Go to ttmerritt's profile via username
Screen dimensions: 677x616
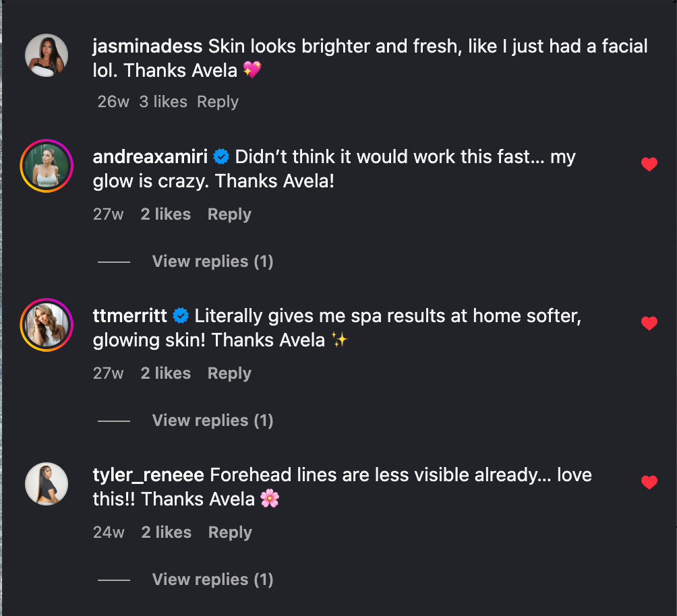pos(130,316)
